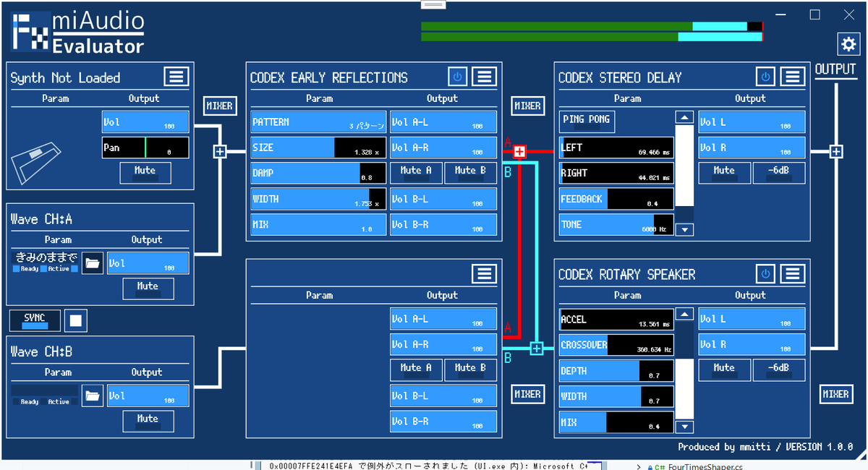Open the menu of the empty effect slot
Image resolution: width=868 pixels, height=470 pixels.
point(485,273)
